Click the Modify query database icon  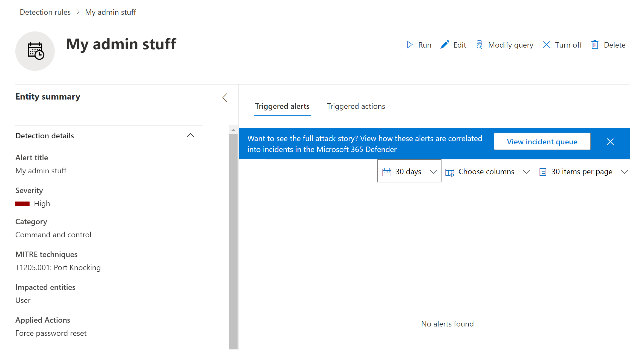(479, 45)
